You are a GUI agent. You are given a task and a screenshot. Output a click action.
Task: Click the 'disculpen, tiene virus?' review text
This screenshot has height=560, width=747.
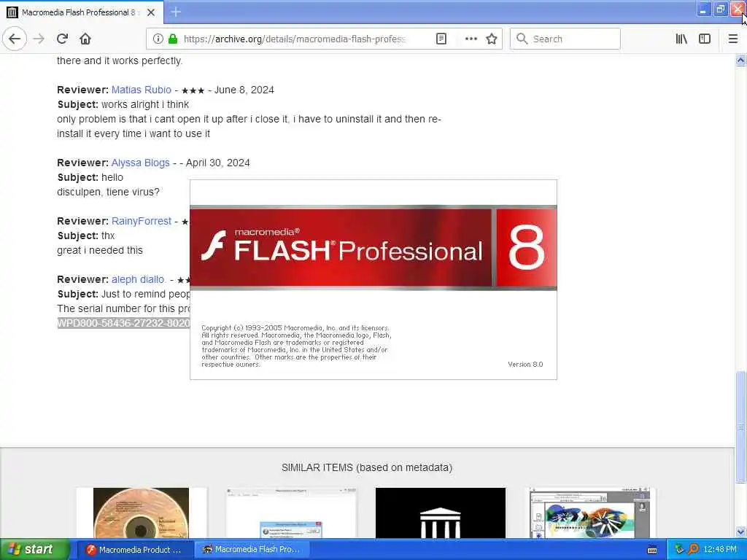point(108,192)
